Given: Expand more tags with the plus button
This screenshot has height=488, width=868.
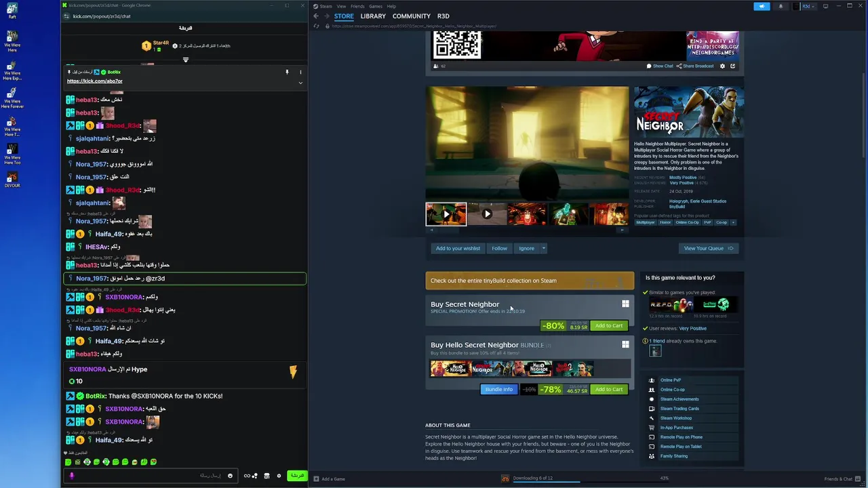Looking at the screenshot, I should 733,222.
